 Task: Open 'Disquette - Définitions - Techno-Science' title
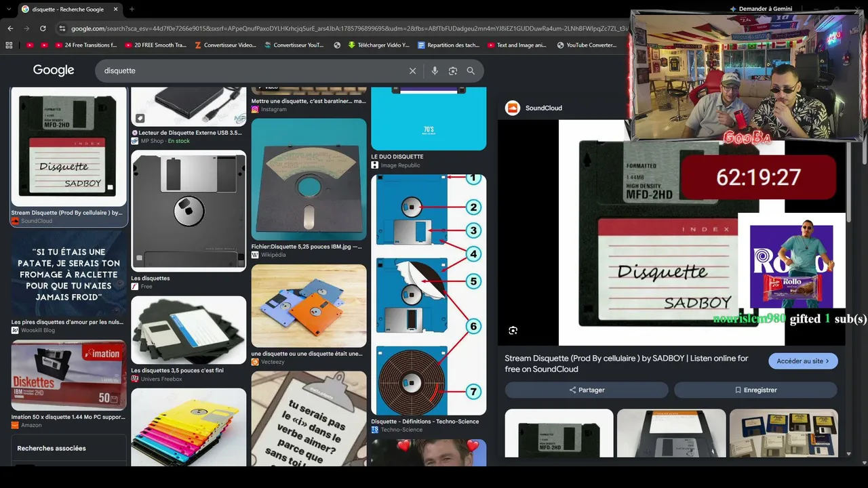coord(425,422)
